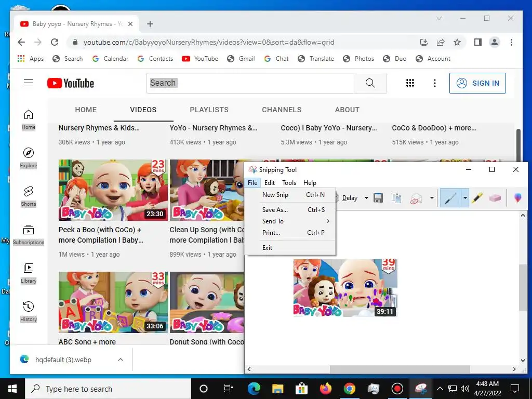This screenshot has height=399, width=532.
Task: Choose Save As... from File menu
Action: coord(290,210)
